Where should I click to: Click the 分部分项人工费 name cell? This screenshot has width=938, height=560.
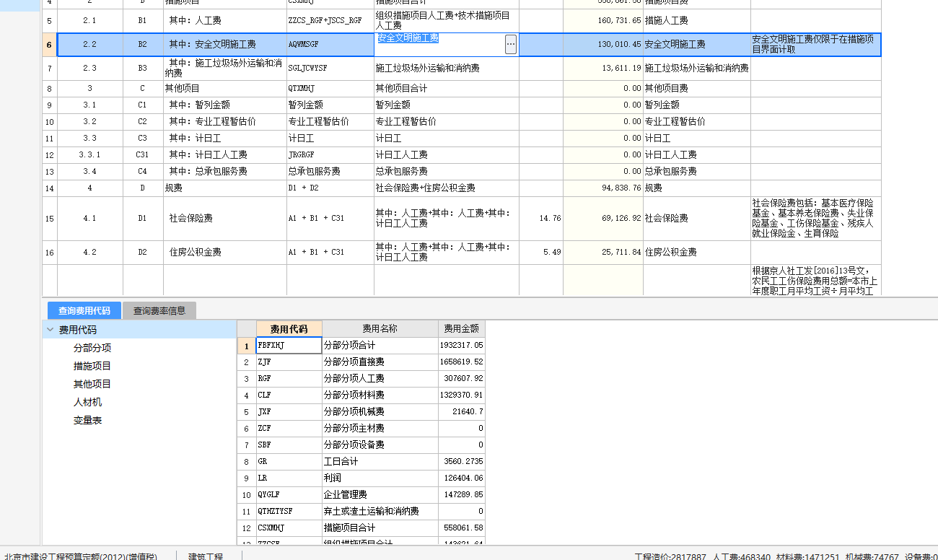tap(380, 378)
